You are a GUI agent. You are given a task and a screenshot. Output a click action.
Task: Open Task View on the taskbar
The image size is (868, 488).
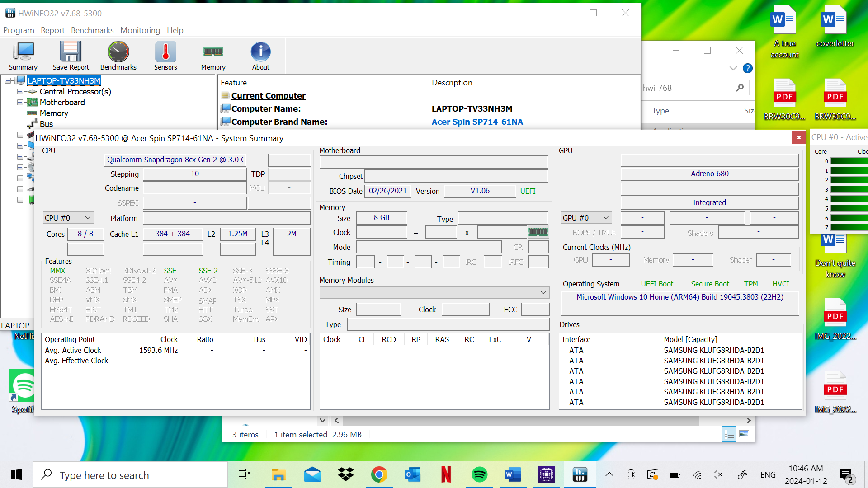(244, 474)
